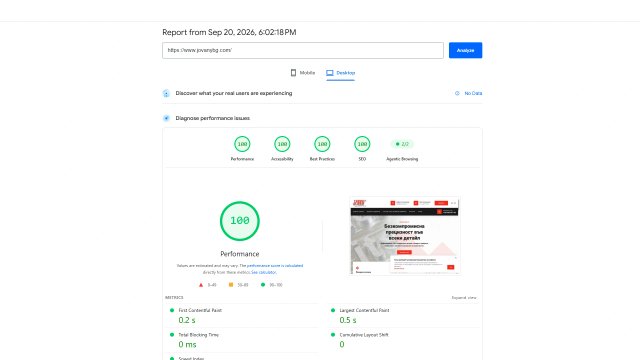Click the blue Analyze button
Image resolution: width=640 pixels, height=360 pixels.
click(465, 50)
